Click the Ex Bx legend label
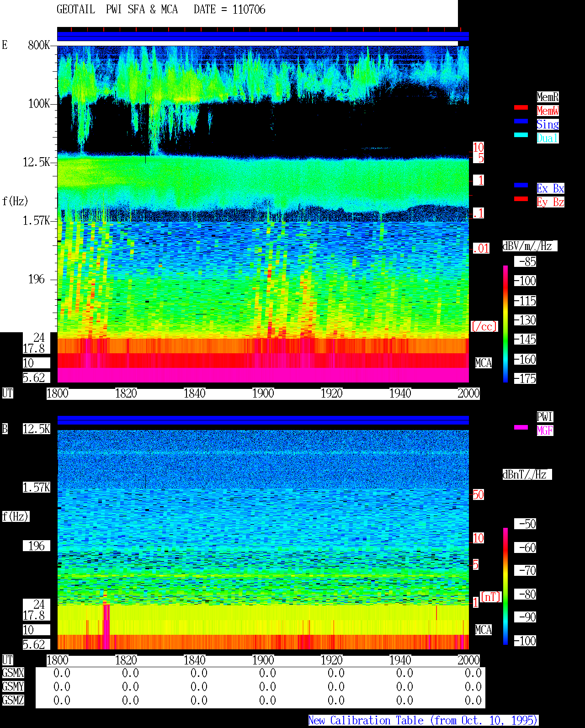The width and height of the screenshot is (585, 728). point(550,188)
